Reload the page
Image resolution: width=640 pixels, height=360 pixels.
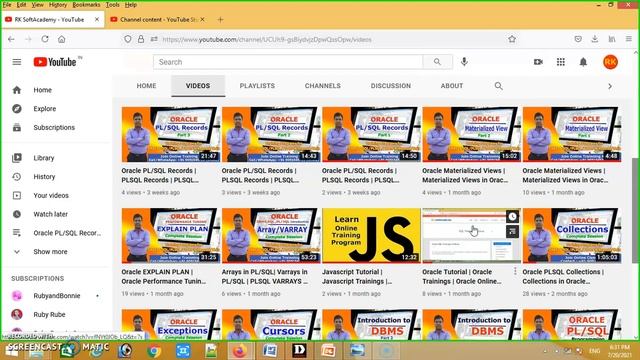(45, 39)
